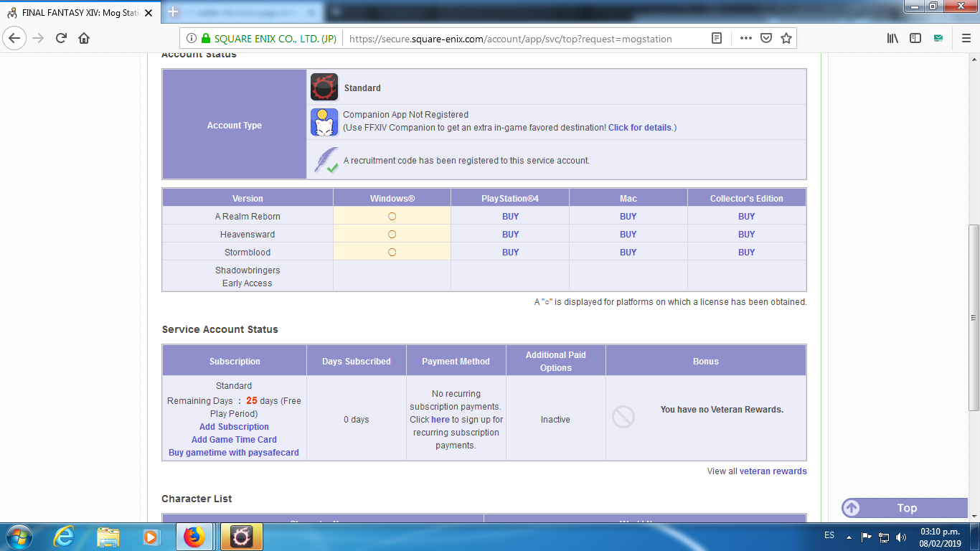The width and height of the screenshot is (980, 551).
Task: Click the '0 days' subscribed value
Action: 356,420
